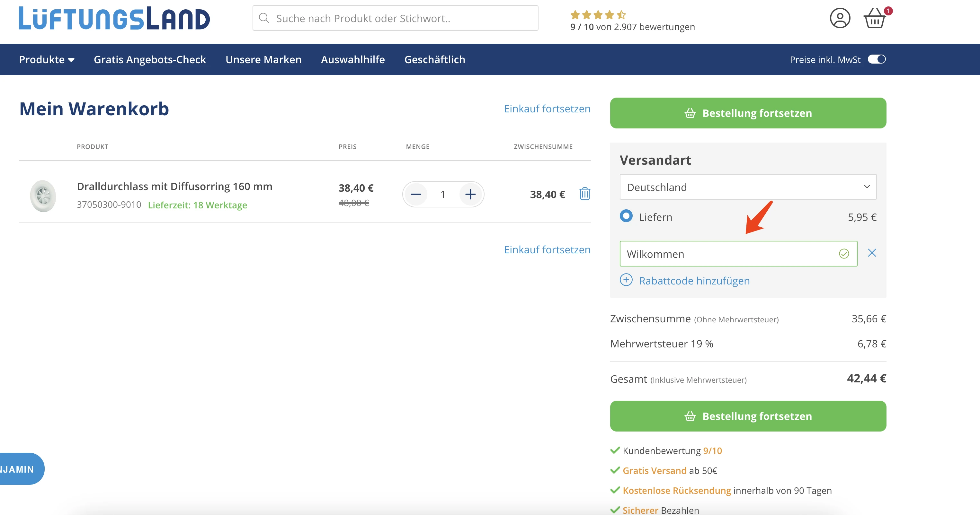Click Kostenlose Rücksendung text
This screenshot has height=515, width=980.
[676, 490]
